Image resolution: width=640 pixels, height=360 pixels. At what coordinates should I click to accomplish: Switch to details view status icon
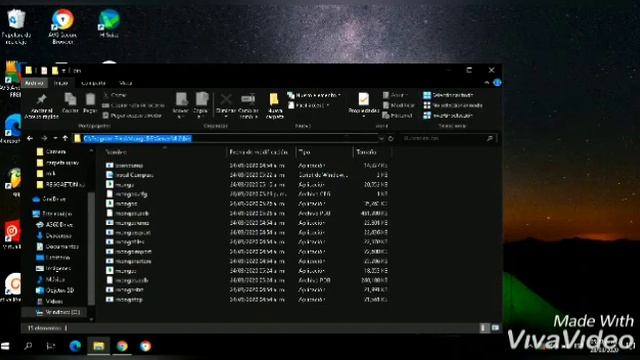[x=484, y=328]
